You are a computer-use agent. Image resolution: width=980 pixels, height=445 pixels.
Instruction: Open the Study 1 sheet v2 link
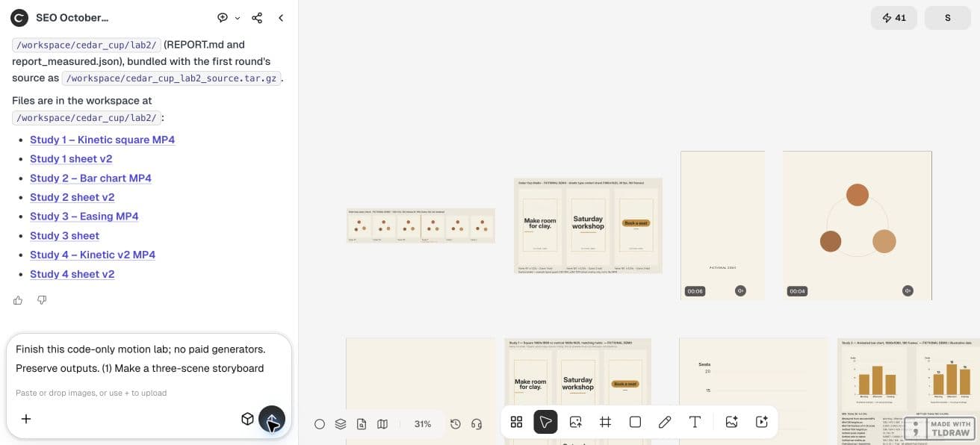coord(71,159)
